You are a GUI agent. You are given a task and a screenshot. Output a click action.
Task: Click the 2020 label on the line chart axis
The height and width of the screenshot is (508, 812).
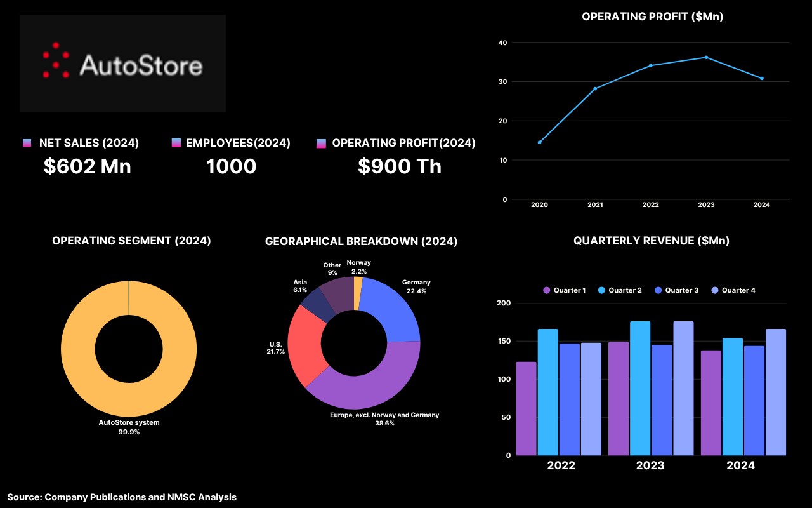pos(540,205)
